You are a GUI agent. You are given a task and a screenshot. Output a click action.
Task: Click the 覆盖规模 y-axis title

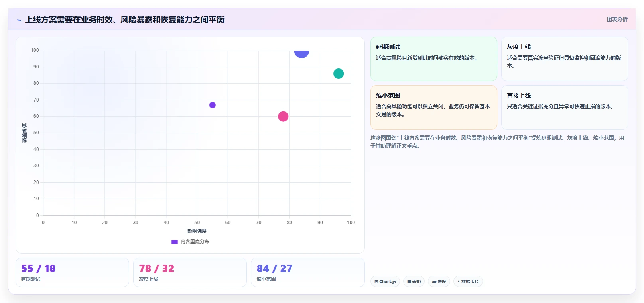(x=25, y=133)
